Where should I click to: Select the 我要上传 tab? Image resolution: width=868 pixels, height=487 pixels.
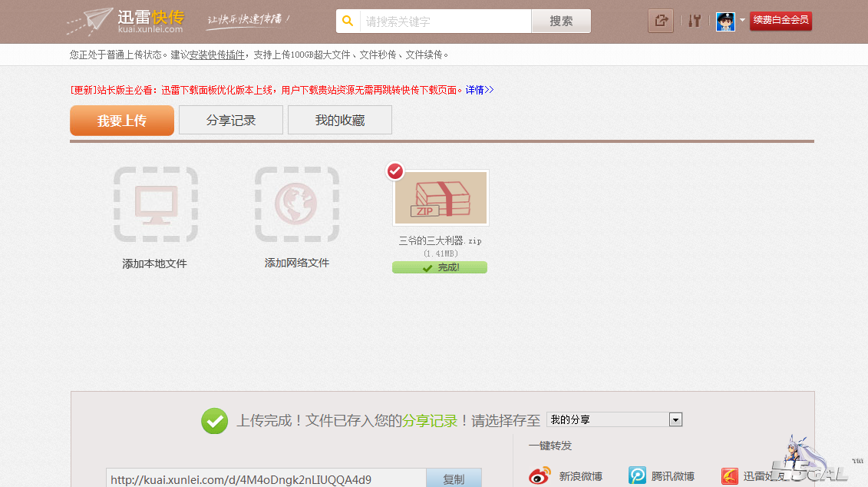click(x=122, y=121)
